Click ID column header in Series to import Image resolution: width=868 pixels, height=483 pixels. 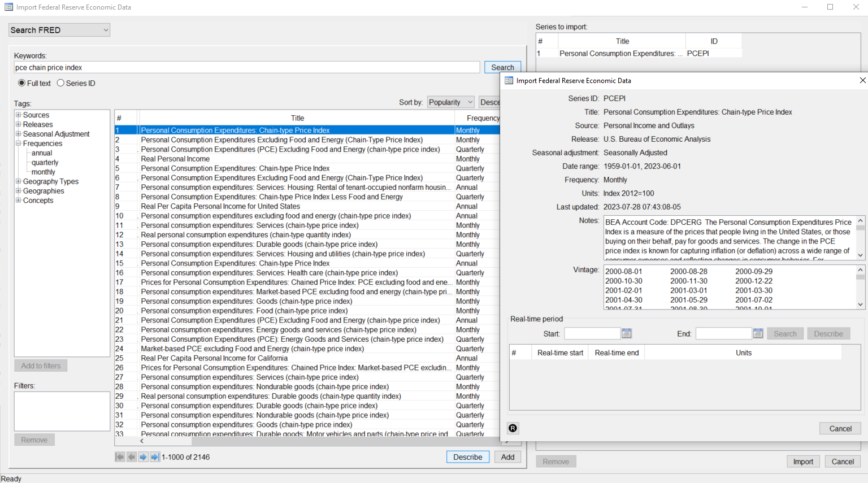point(714,41)
